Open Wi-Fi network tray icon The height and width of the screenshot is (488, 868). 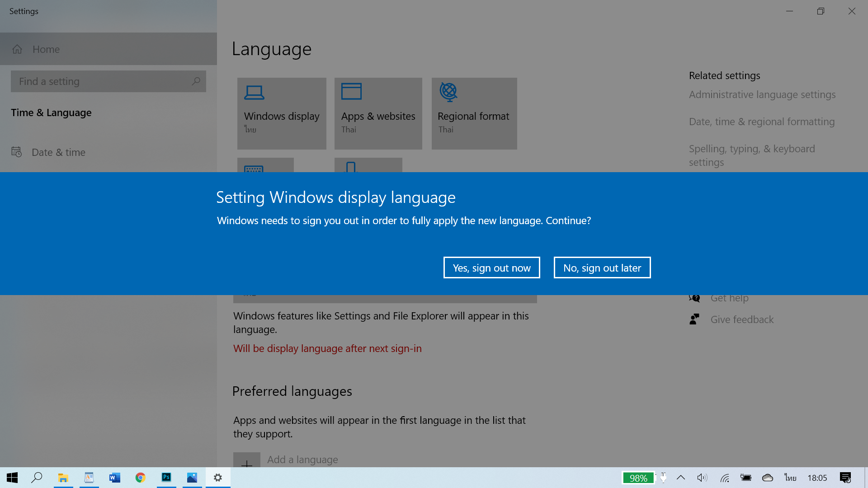(x=725, y=478)
